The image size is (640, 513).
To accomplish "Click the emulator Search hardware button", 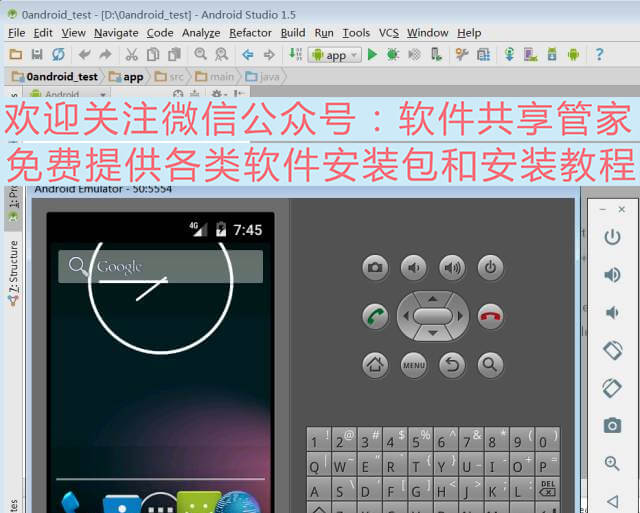I will 490,365.
